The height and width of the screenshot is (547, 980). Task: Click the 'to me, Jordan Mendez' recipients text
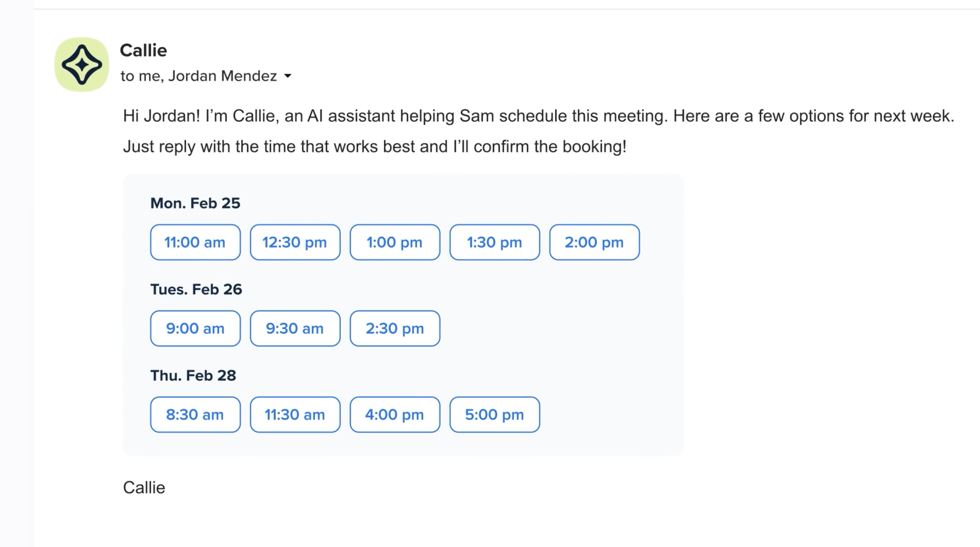(x=199, y=76)
